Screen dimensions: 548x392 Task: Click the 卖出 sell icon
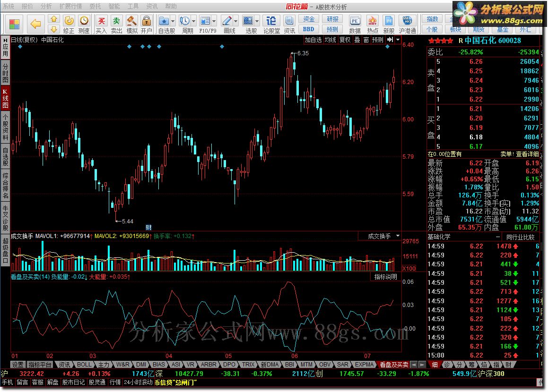pyautogui.click(x=116, y=21)
